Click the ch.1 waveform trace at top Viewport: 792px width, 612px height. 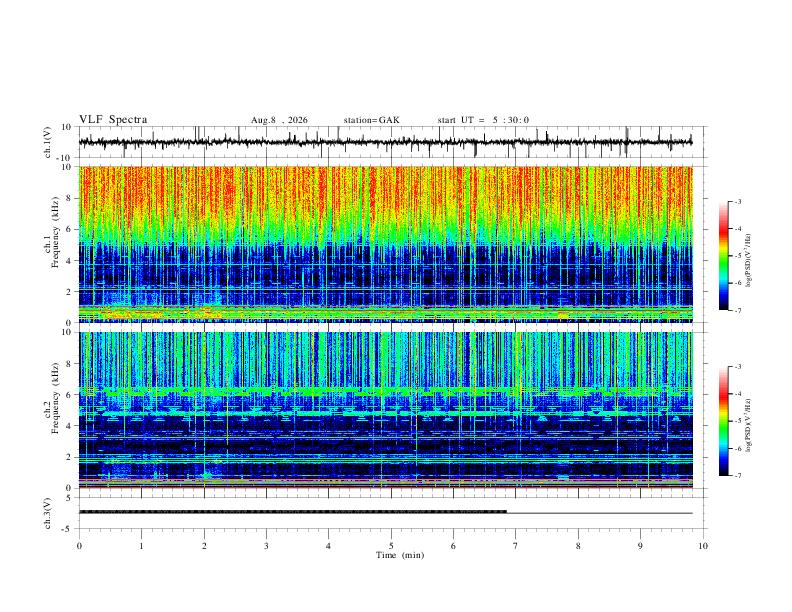(385, 142)
